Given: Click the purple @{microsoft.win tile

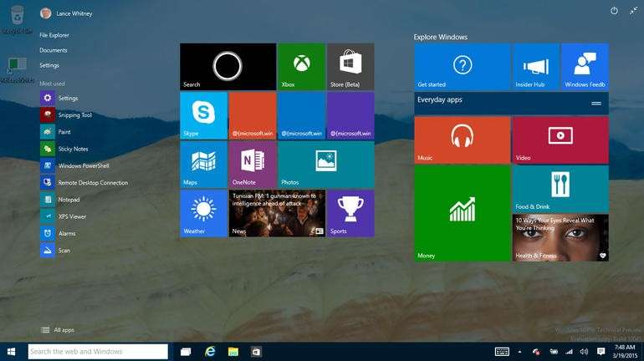Looking at the screenshot, I should coord(350,115).
